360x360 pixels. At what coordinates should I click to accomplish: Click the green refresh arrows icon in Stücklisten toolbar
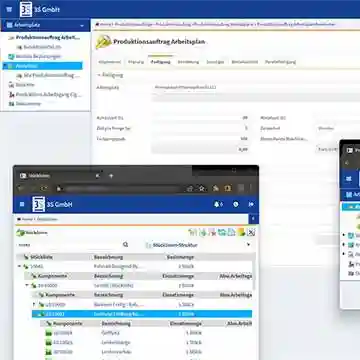(222, 232)
